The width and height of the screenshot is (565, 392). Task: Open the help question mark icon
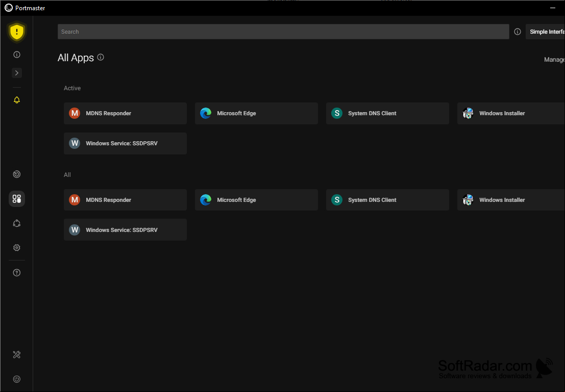click(x=16, y=273)
